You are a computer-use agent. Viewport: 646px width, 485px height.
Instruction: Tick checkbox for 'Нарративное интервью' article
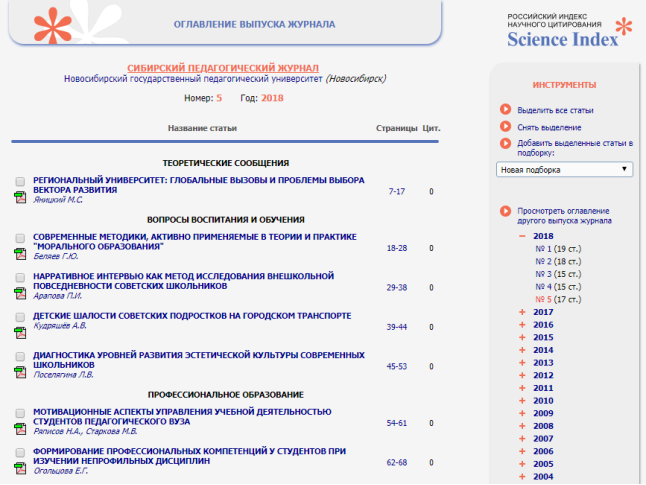20,277
